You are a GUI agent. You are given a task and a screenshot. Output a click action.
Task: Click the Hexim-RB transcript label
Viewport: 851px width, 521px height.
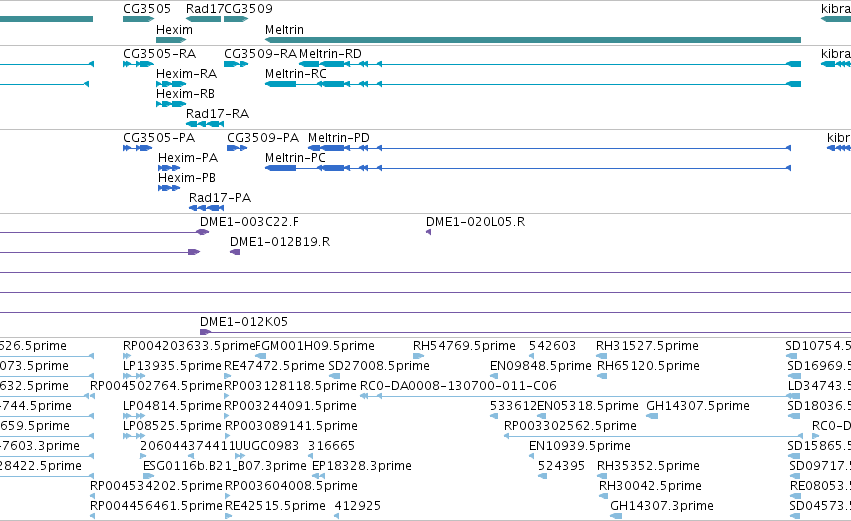185,94
